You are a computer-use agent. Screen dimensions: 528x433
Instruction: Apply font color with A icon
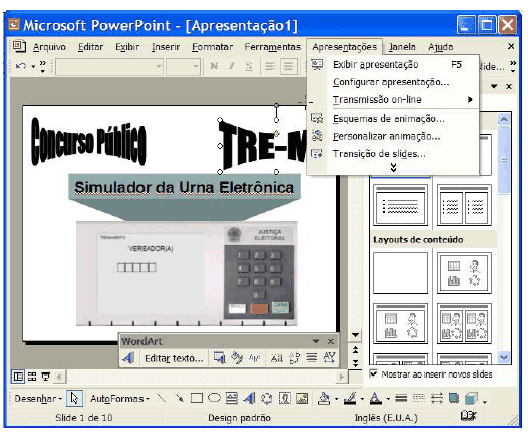[376, 399]
